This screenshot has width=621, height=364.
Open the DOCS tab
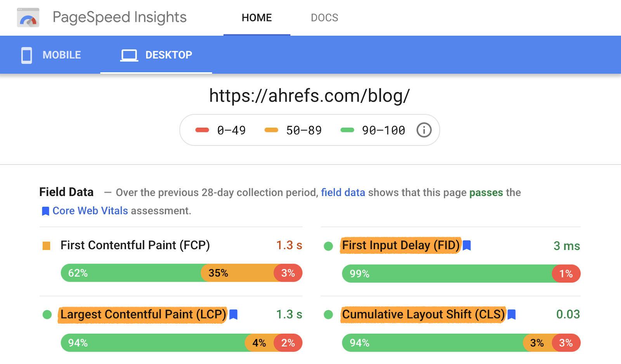pyautogui.click(x=324, y=18)
